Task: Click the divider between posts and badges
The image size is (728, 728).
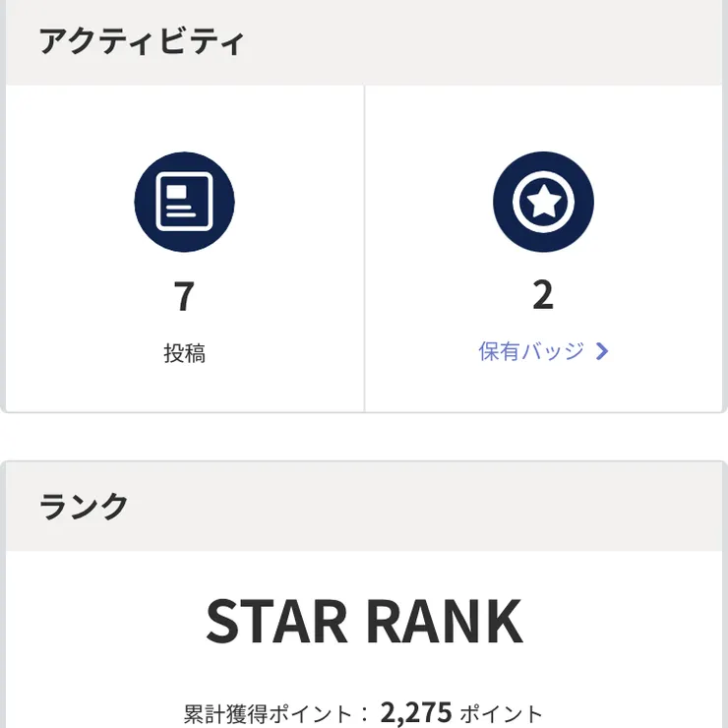Action: click(364, 246)
